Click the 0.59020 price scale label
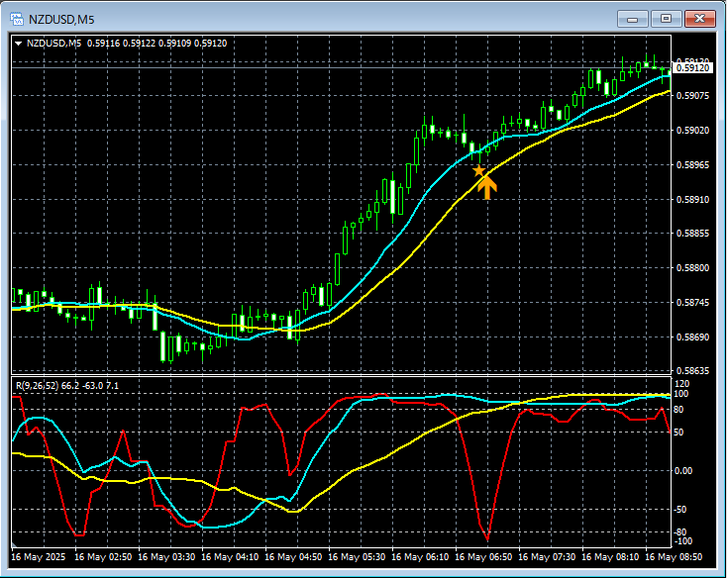Image resolution: width=728 pixels, height=578 pixels. point(692,131)
